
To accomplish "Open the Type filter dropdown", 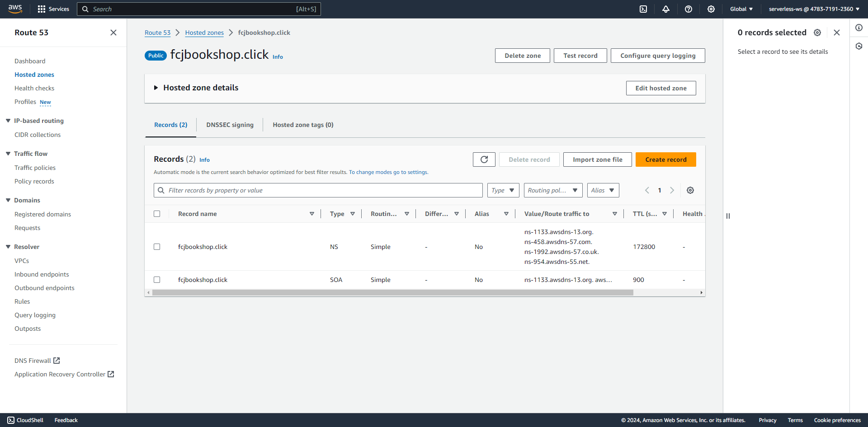I will pos(503,190).
